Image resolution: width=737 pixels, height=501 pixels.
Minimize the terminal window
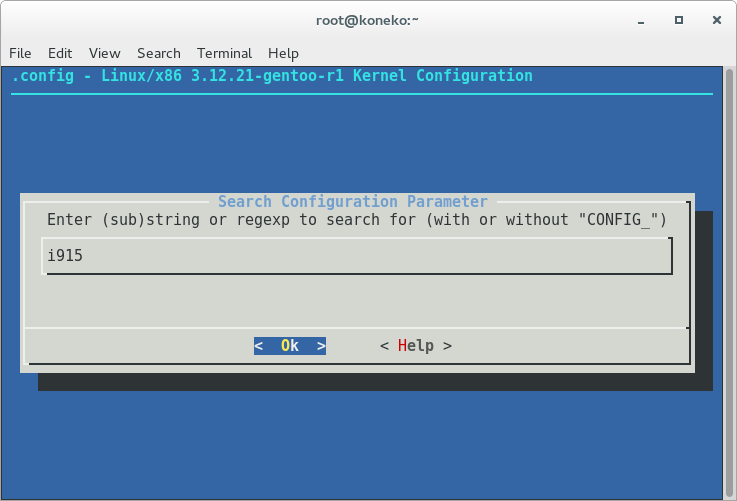pos(641,21)
